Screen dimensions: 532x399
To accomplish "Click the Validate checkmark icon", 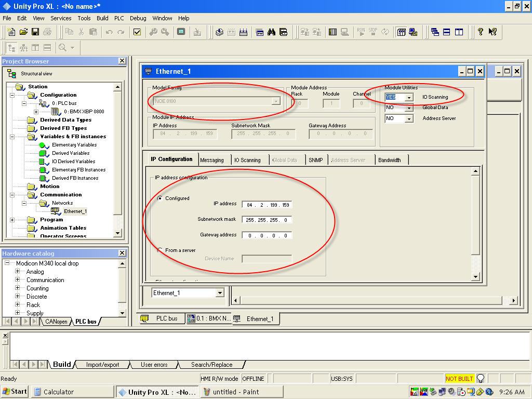I will coord(137,32).
